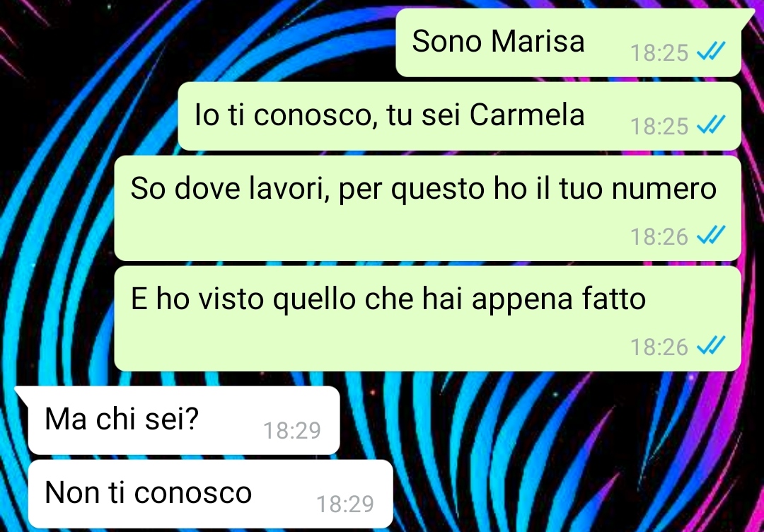Select the 'So dove lavori' message bubble
The height and width of the screenshot is (532, 764).
(428, 208)
